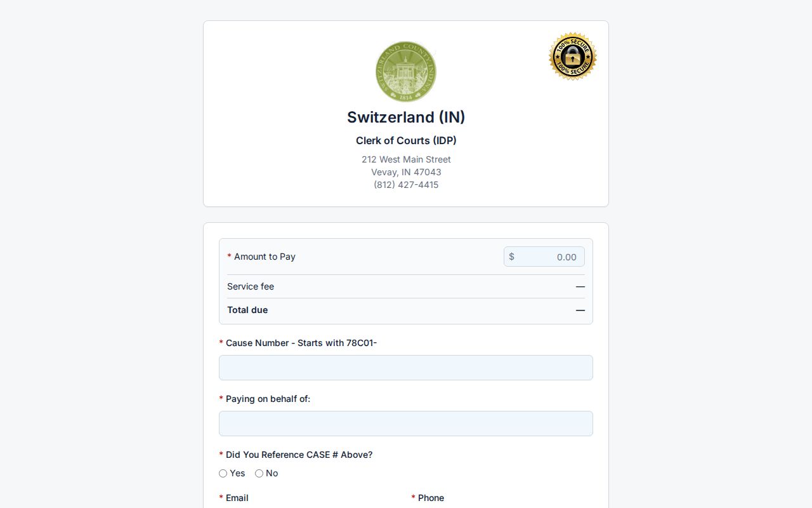812x508 pixels.
Task: Click the Switzerland County seal logo
Action: coord(406,72)
